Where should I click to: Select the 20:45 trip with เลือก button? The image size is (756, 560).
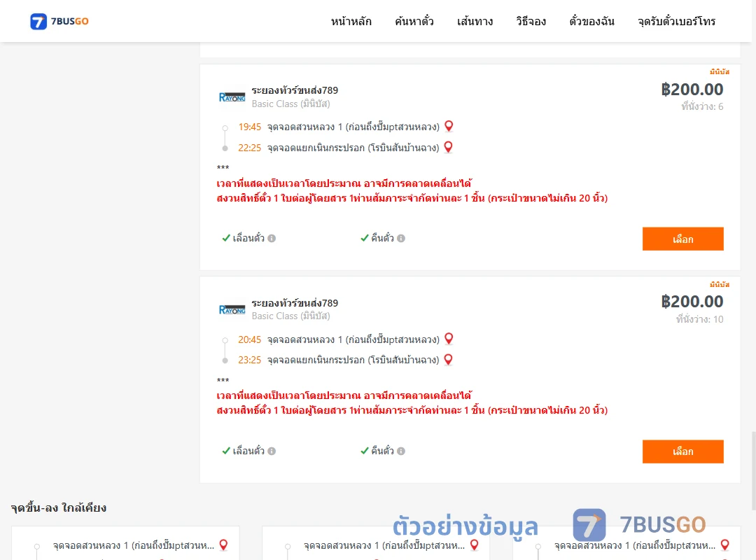(x=682, y=451)
